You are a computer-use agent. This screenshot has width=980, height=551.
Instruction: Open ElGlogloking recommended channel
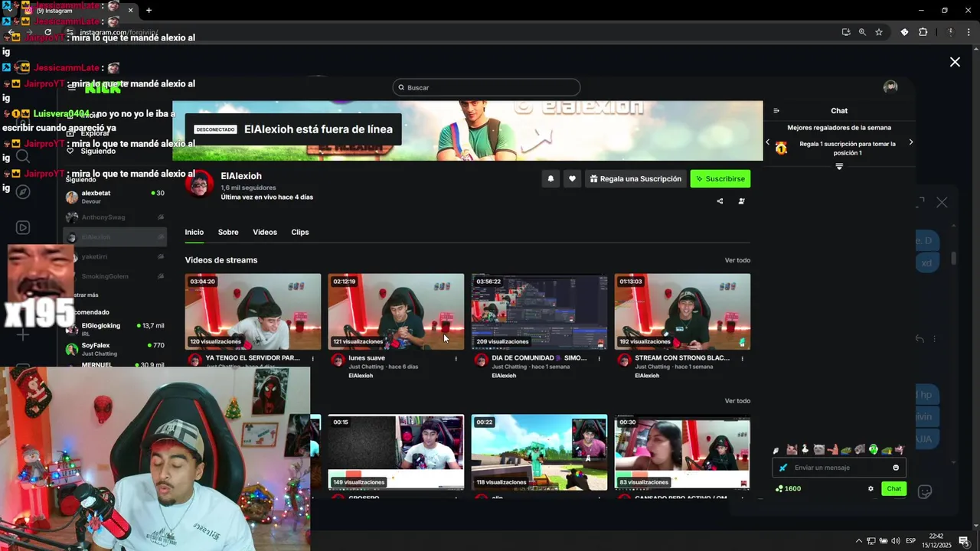pos(115,329)
